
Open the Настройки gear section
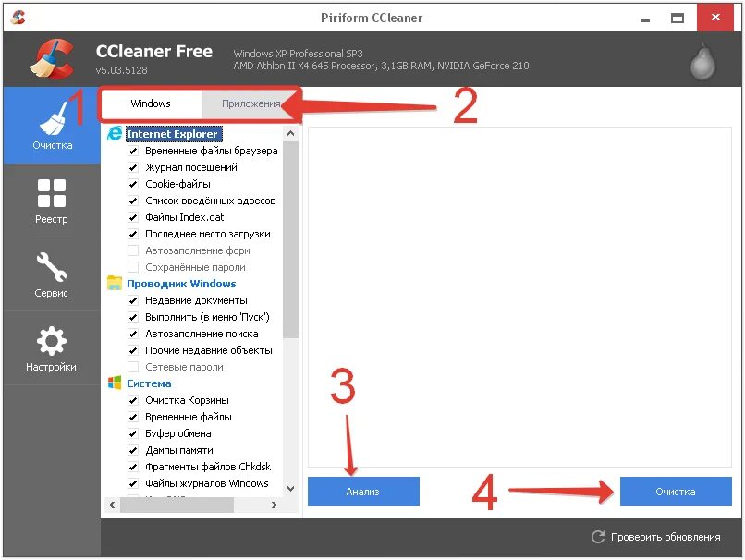tap(53, 348)
